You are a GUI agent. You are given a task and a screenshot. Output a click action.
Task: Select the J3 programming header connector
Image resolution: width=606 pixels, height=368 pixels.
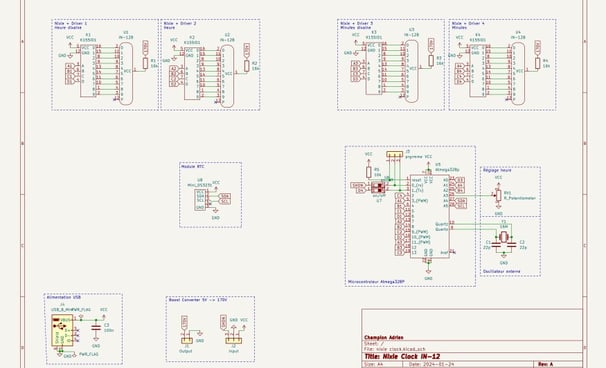click(395, 155)
